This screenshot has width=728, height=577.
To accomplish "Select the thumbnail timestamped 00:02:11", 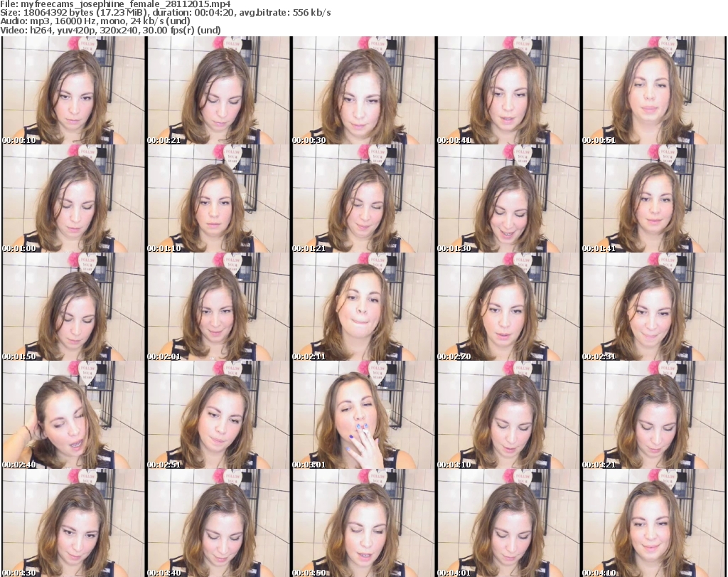I will pos(363,307).
